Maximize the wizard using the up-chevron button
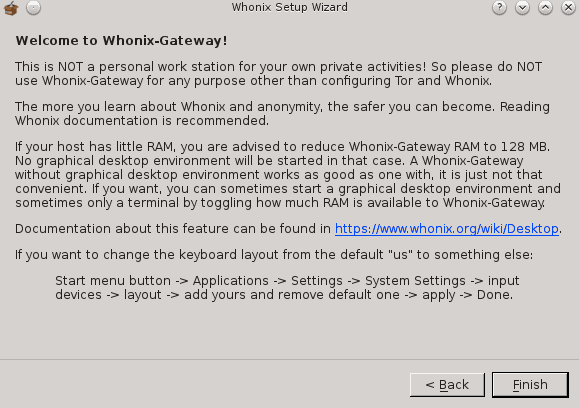The image size is (579, 408). point(545,8)
